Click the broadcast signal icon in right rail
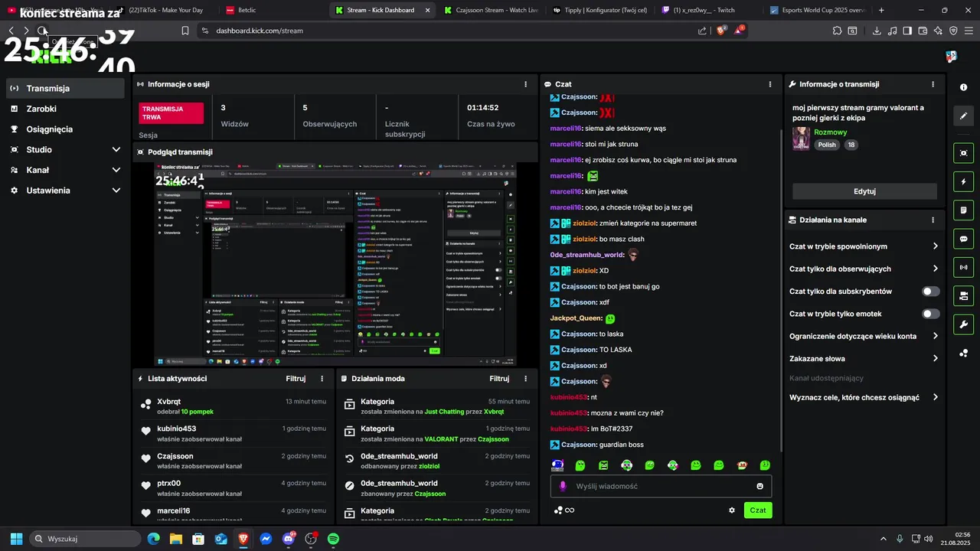The height and width of the screenshot is (551, 980). pyautogui.click(x=963, y=267)
